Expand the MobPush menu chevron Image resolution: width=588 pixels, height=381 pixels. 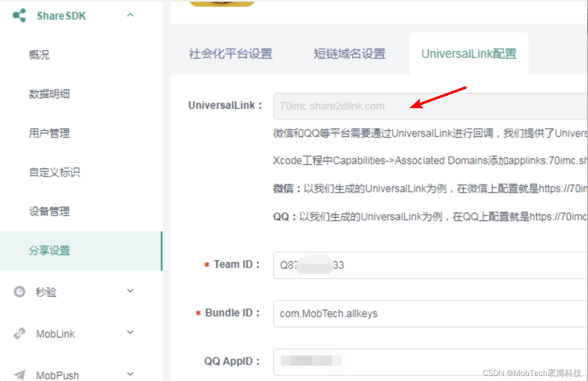click(130, 374)
